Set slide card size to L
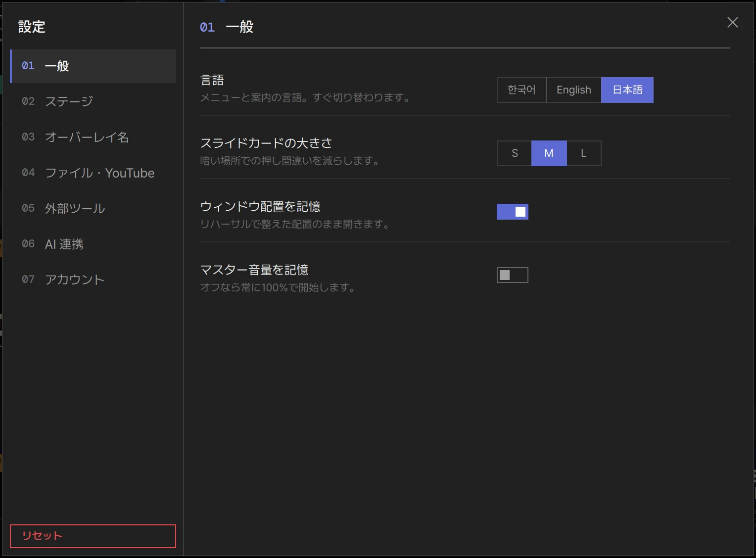The height and width of the screenshot is (558, 756). pos(584,153)
